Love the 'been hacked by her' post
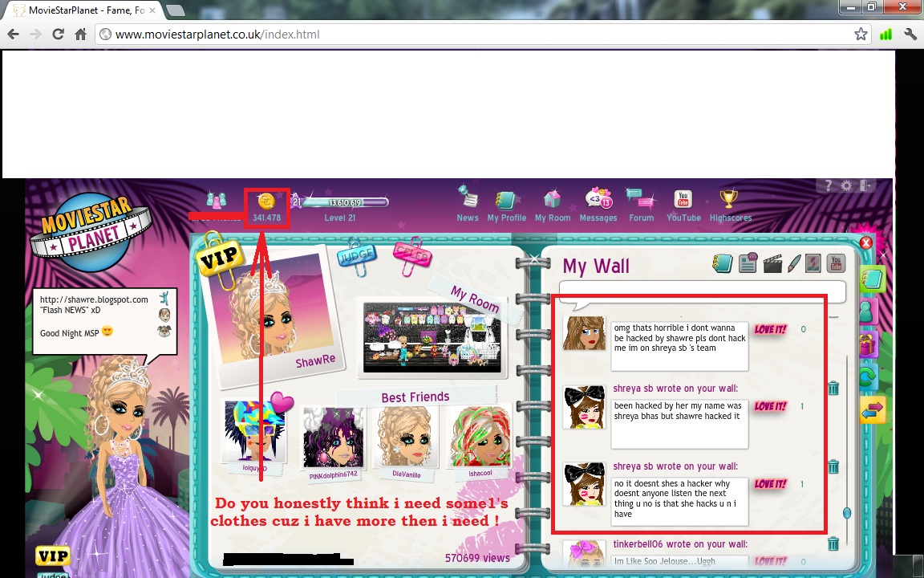 click(770, 406)
